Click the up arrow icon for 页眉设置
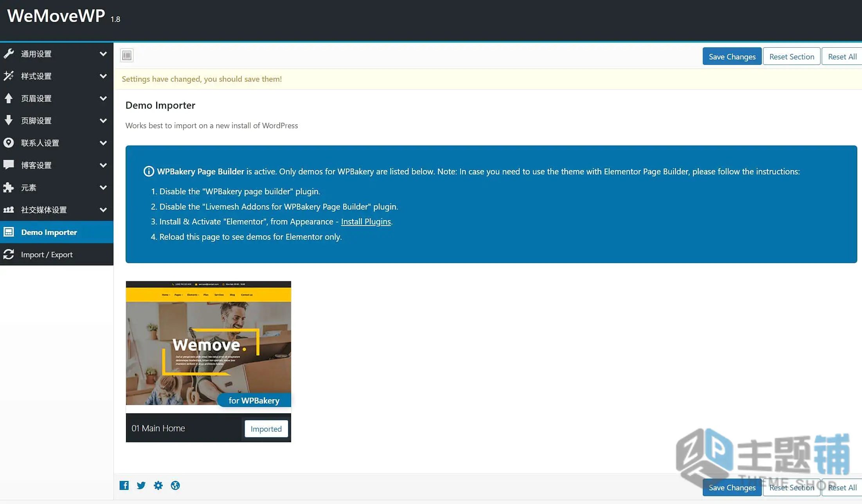862x504 pixels. pos(9,98)
